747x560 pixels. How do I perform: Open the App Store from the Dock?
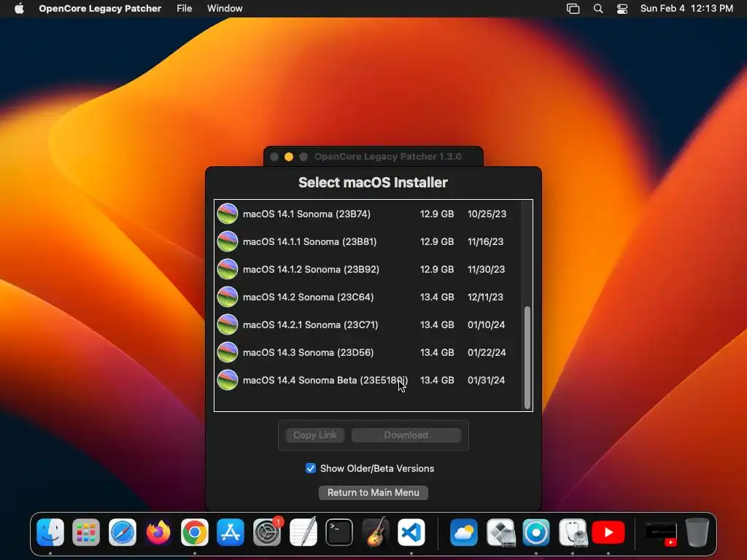[231, 532]
